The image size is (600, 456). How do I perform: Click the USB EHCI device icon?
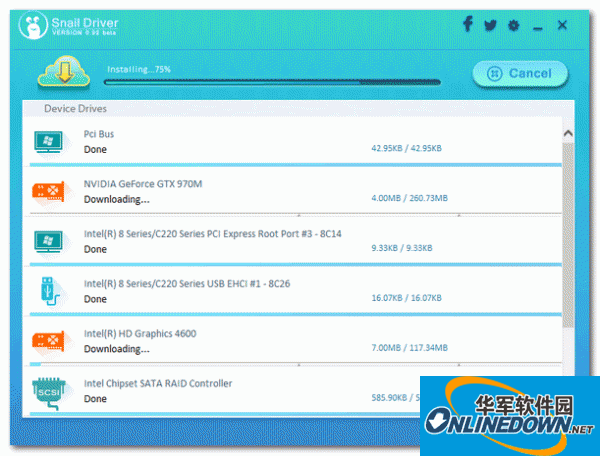coord(49,291)
